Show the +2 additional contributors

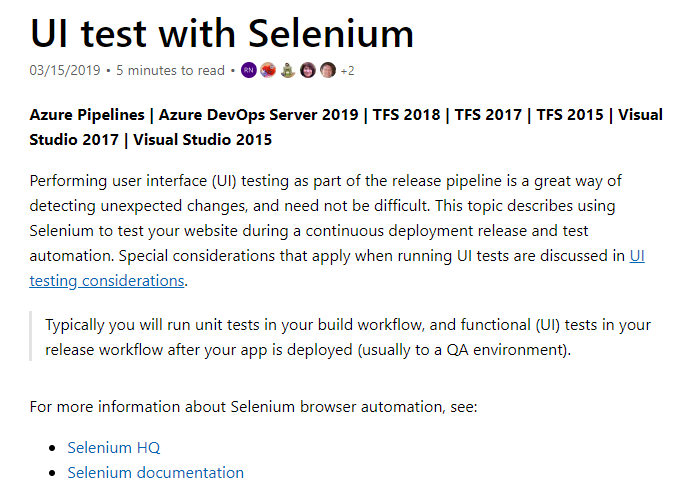point(347,70)
